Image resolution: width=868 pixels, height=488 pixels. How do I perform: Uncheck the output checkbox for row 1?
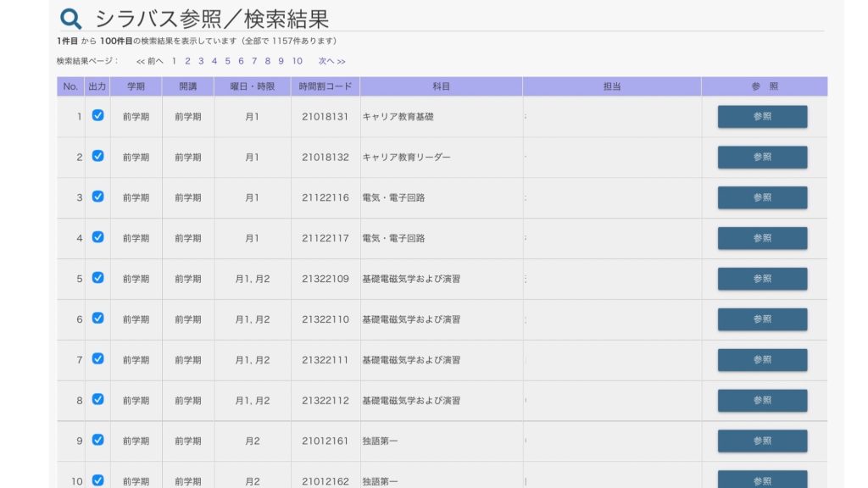[97, 115]
